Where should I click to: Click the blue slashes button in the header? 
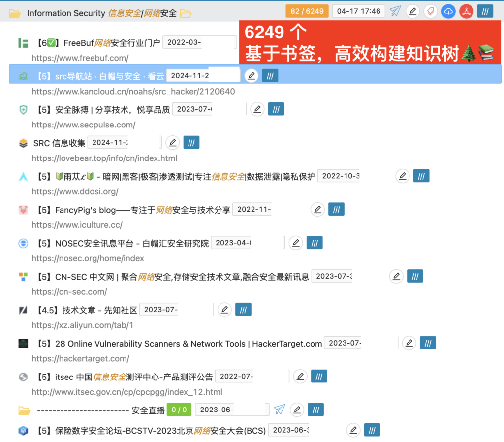485,12
